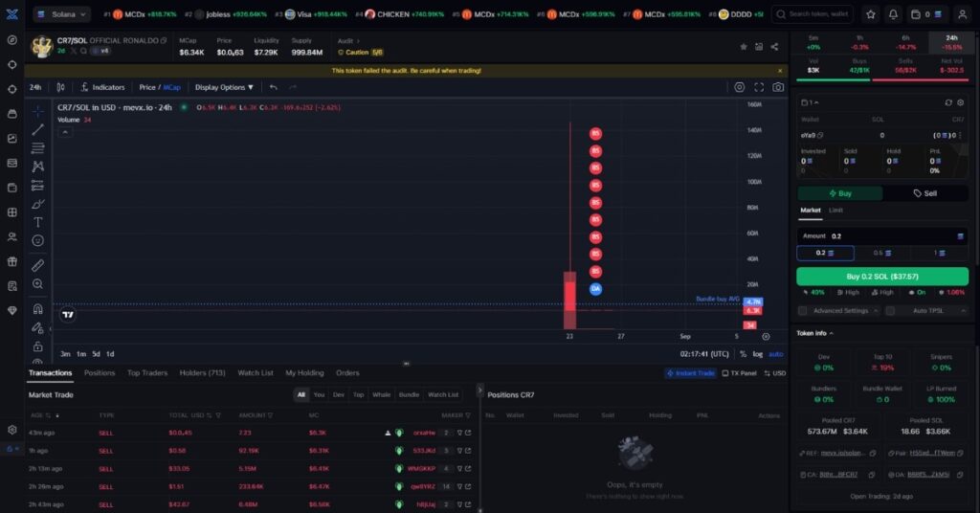This screenshot has width=980, height=513.
Task: Switch amounts display to USD
Action: point(775,373)
